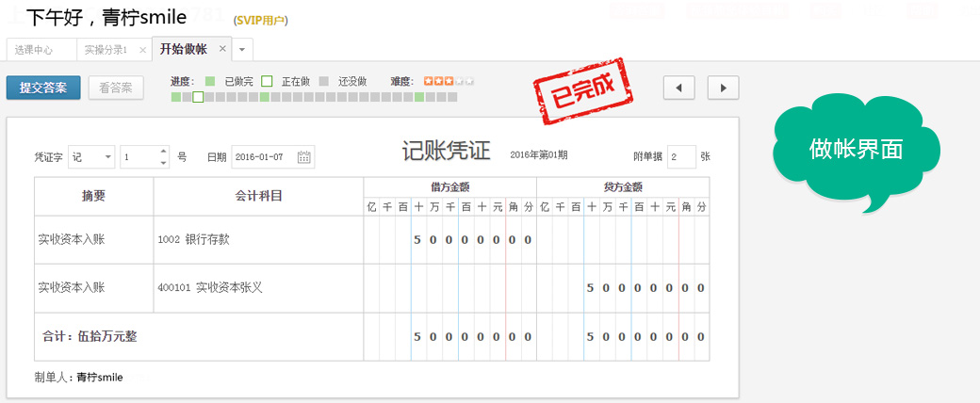Screen dimensions: 980x403
Task: Click the outlined in-progress square in progress bar
Action: click(198, 97)
